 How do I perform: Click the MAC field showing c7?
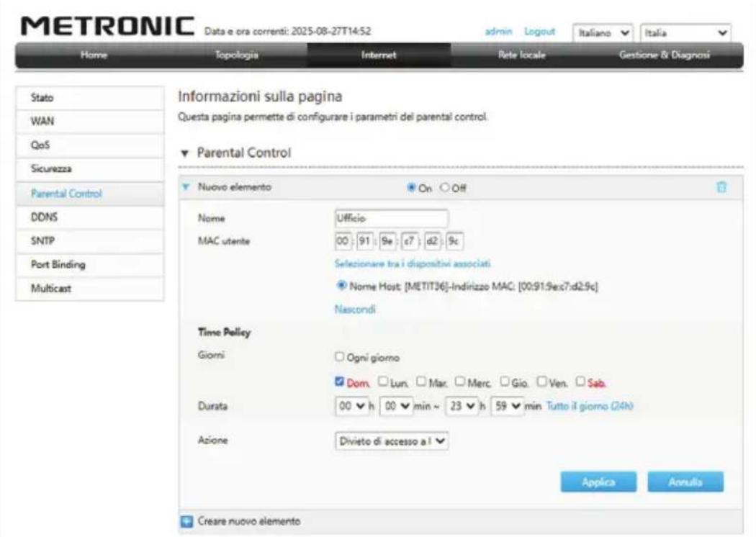pyautogui.click(x=410, y=241)
